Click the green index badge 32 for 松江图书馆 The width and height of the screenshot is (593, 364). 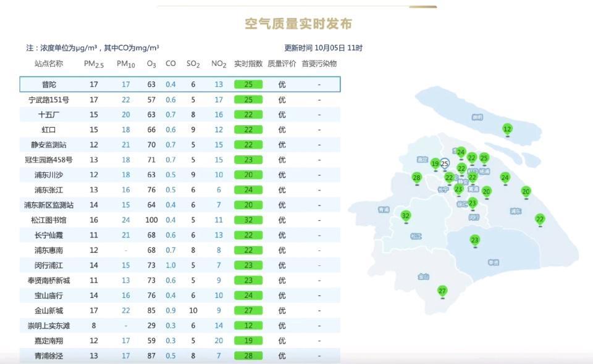point(248,220)
